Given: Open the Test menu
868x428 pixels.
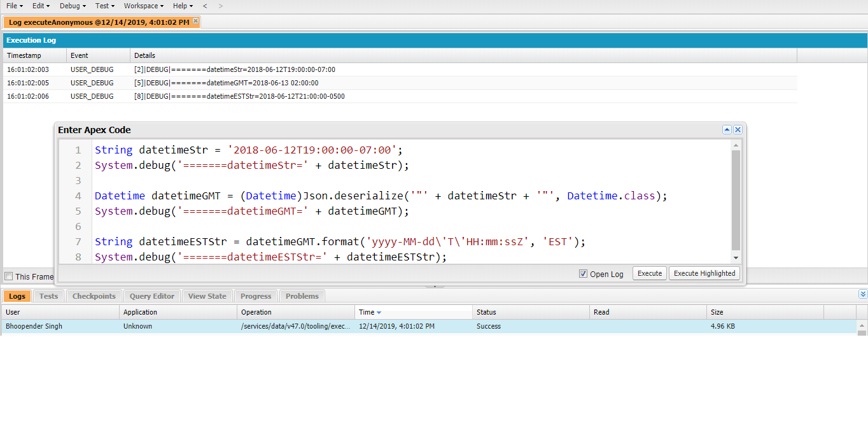Looking at the screenshot, I should (105, 6).
